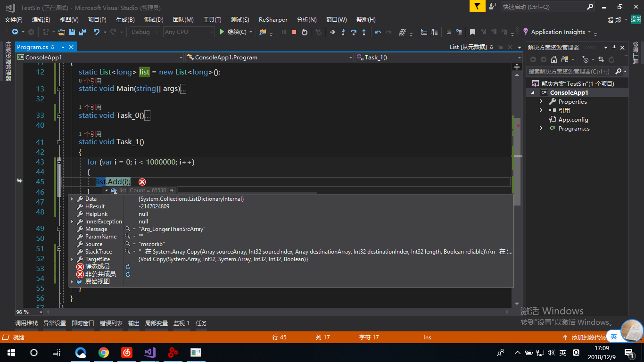Viewport: 644px width, 362px height.
Task: Click the yellow notification flag icon
Action: tap(478, 7)
